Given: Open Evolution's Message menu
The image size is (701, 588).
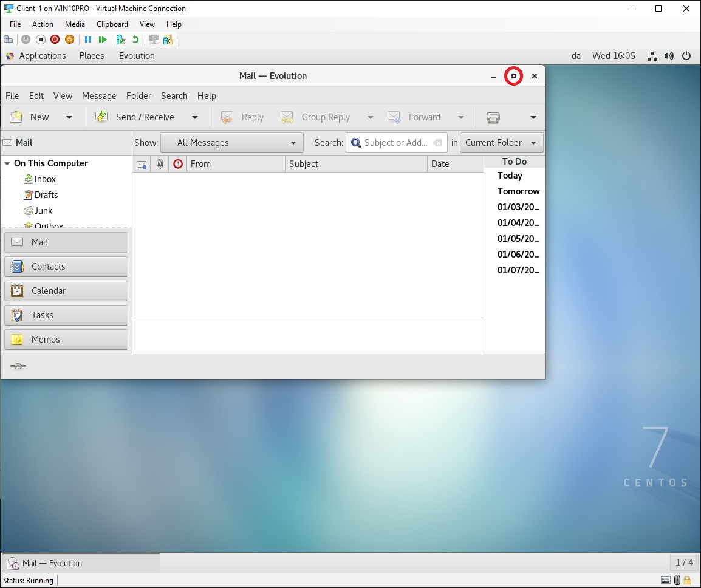Looking at the screenshot, I should point(99,96).
